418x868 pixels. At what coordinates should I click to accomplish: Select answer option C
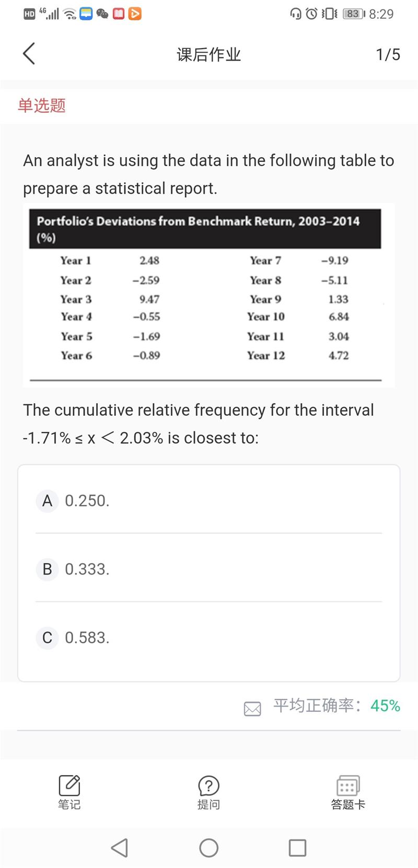point(47,638)
